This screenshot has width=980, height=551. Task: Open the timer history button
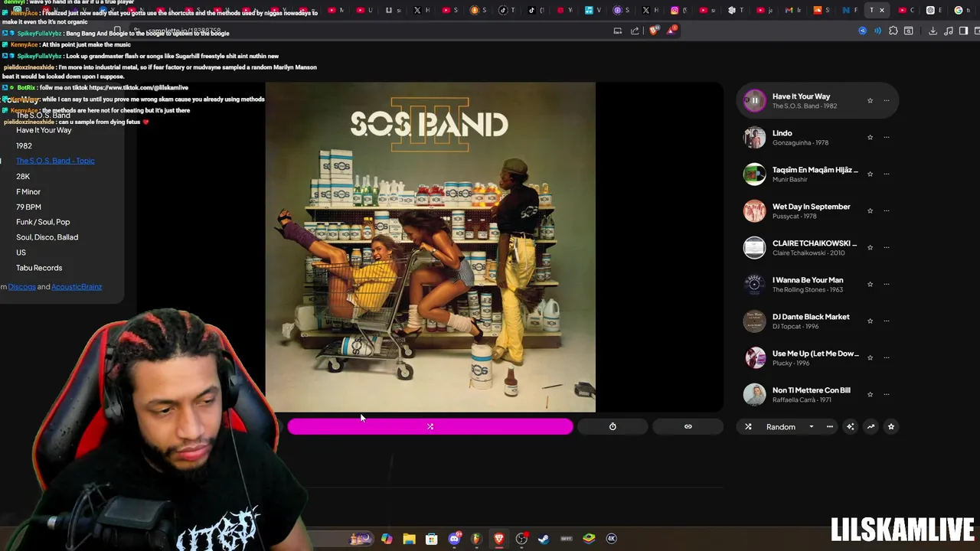(612, 426)
